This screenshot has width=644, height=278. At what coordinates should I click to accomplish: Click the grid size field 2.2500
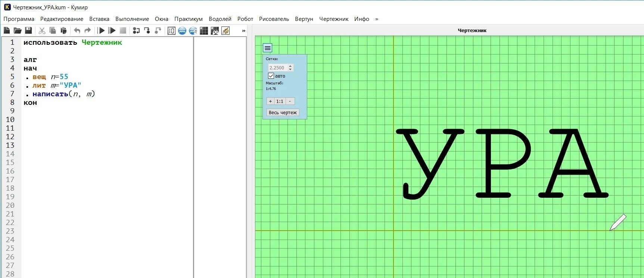point(278,68)
